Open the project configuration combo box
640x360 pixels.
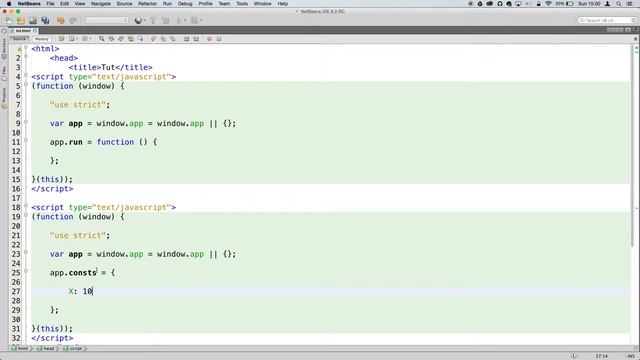(107, 20)
